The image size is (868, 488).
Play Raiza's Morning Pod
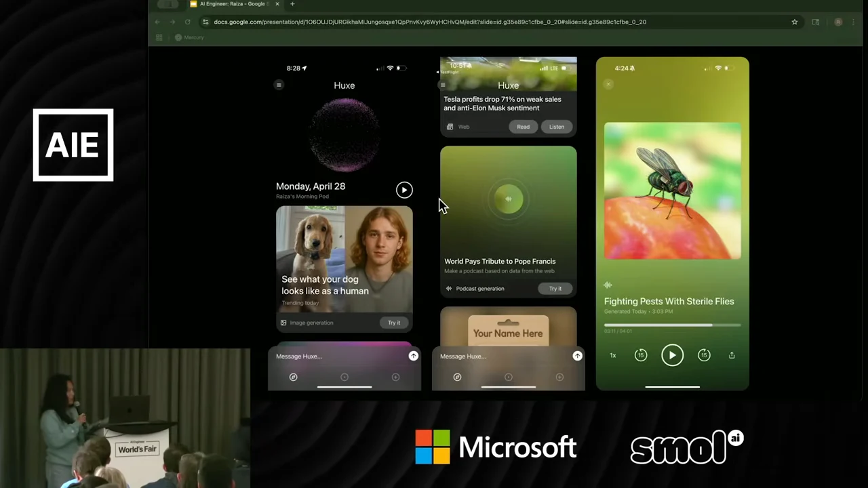pos(404,190)
